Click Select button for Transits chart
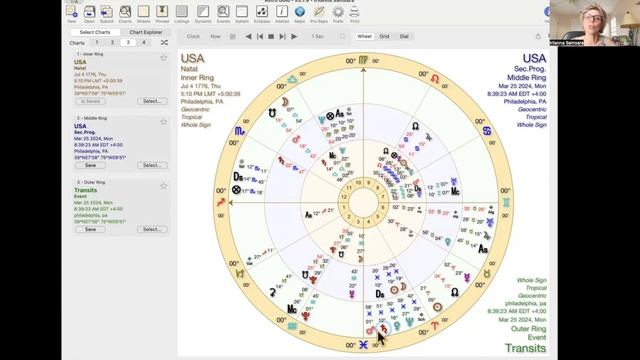The image size is (640, 360). (152, 229)
